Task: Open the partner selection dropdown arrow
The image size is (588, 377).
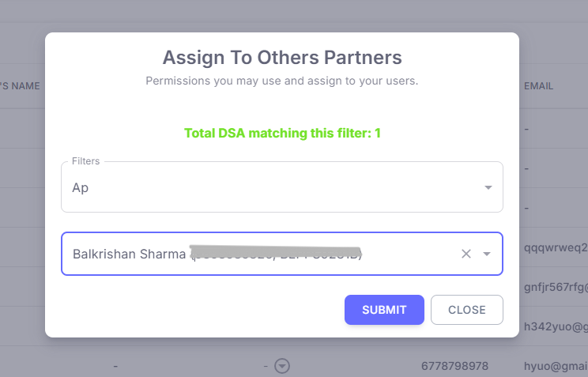Action: tap(488, 254)
